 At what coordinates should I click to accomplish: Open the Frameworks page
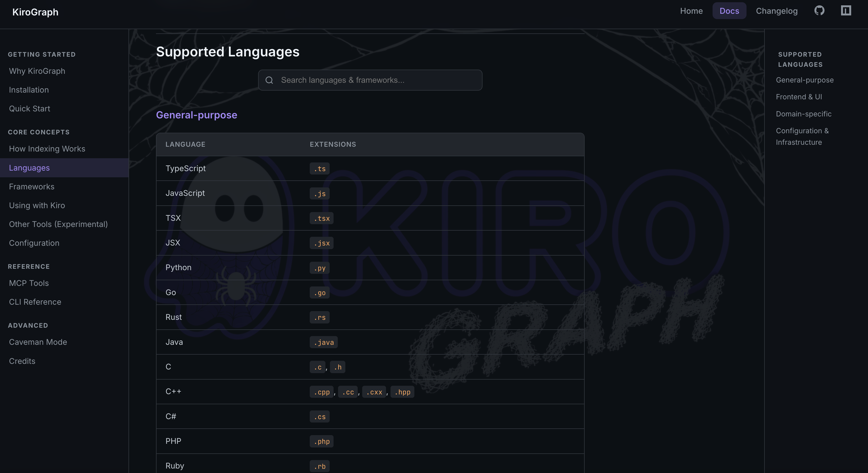pos(32,187)
